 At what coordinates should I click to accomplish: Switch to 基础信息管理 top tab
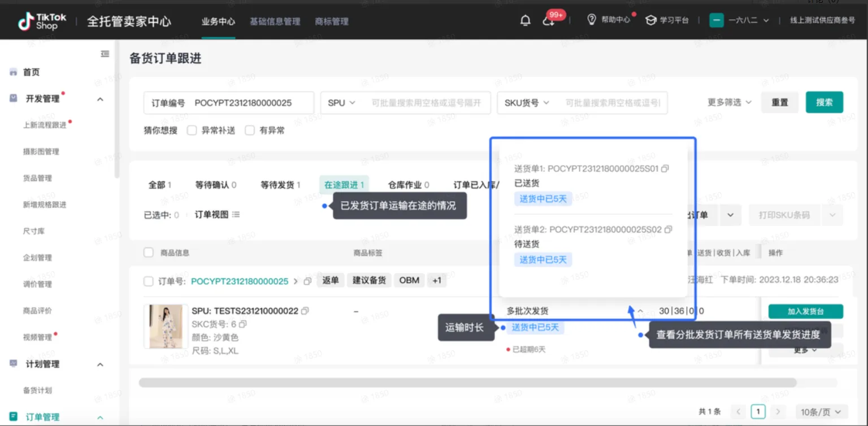point(275,21)
